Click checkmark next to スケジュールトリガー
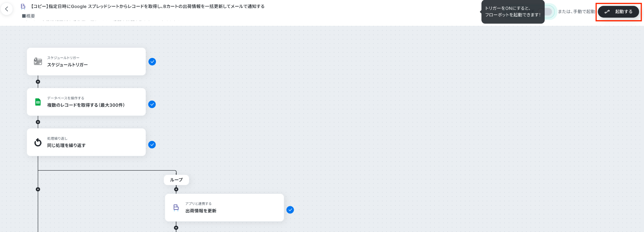This screenshot has height=232, width=644. coord(152,61)
